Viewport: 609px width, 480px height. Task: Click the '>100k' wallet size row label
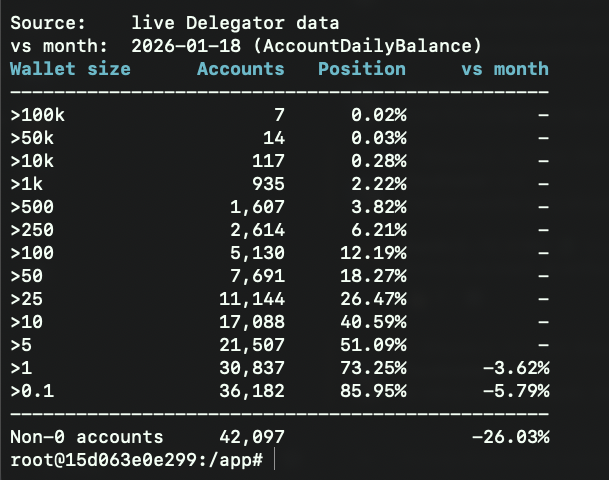[38, 115]
